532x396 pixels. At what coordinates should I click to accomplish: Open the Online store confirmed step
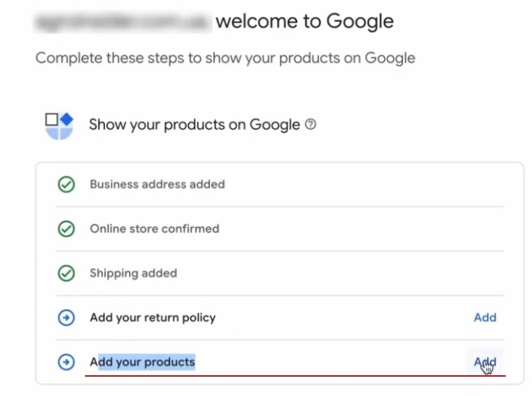(x=154, y=229)
